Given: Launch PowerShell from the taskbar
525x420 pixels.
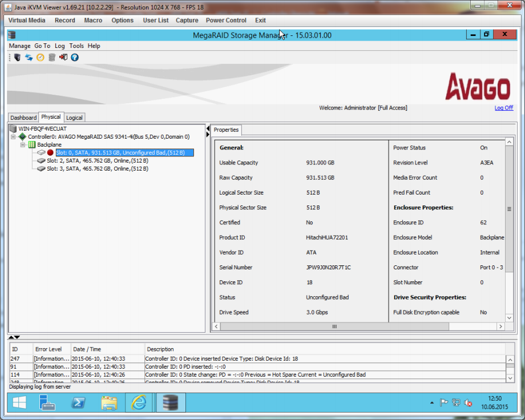Looking at the screenshot, I should (x=78, y=403).
